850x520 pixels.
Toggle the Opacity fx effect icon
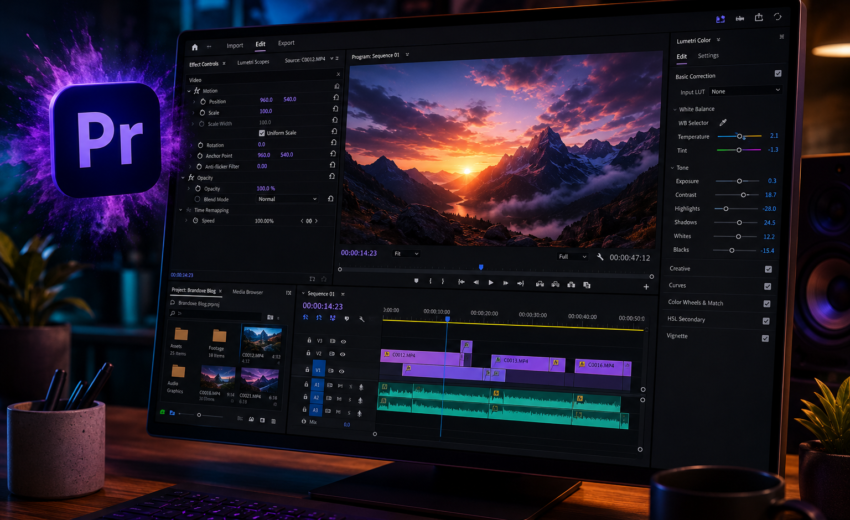pos(191,177)
